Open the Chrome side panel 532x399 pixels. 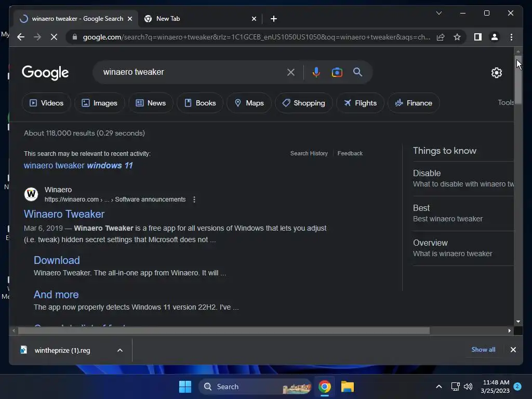tap(478, 37)
